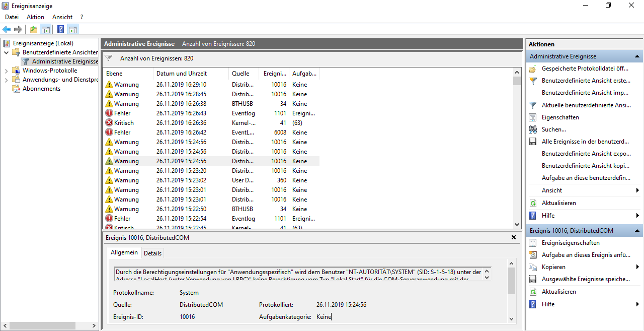The width and height of the screenshot is (644, 331).
Task: Click the Suchen binoculars icon
Action: click(533, 129)
